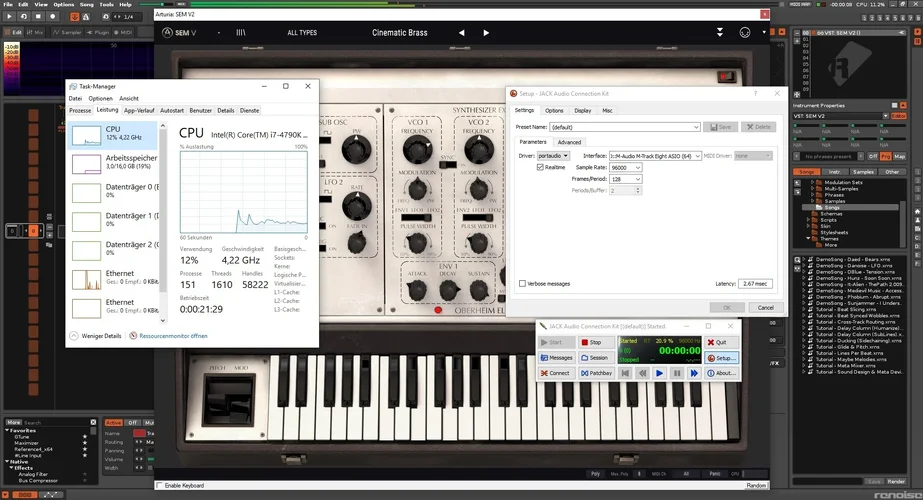Click JACK transport fast-forward button
923x500 pixels.
click(694, 373)
